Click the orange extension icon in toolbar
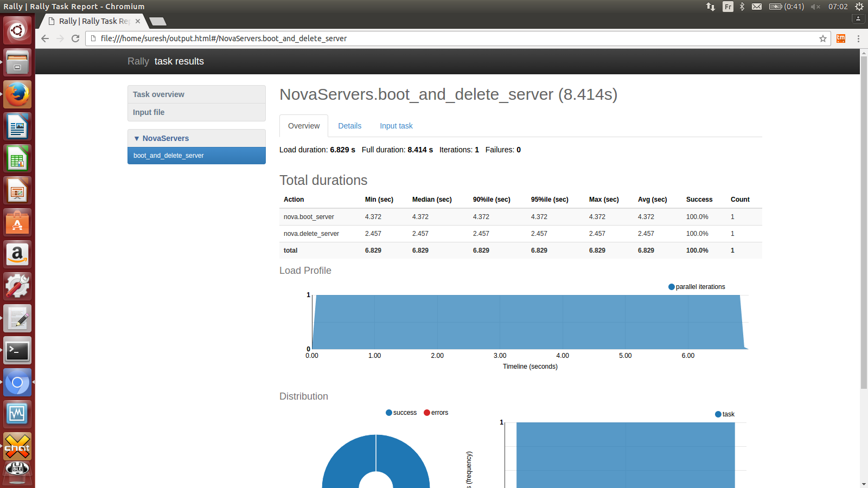The width and height of the screenshot is (868, 488). (x=841, y=38)
